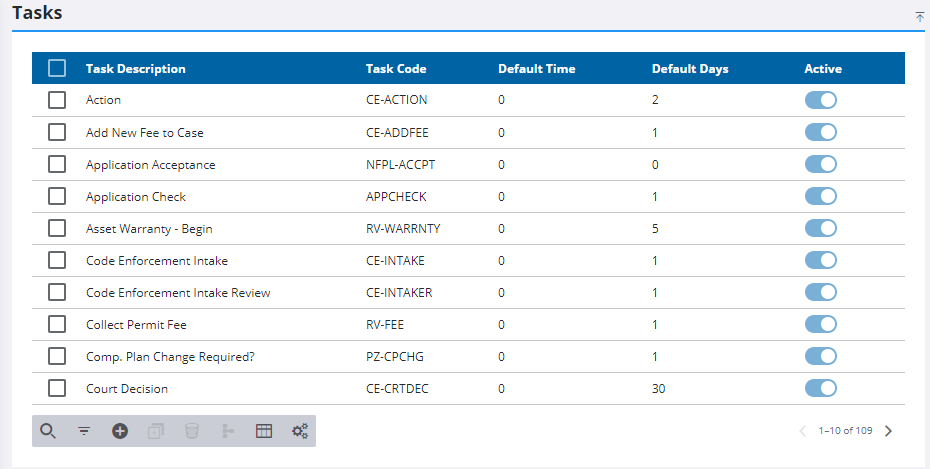Open the filter icon in grid toolbar

[x=84, y=431]
